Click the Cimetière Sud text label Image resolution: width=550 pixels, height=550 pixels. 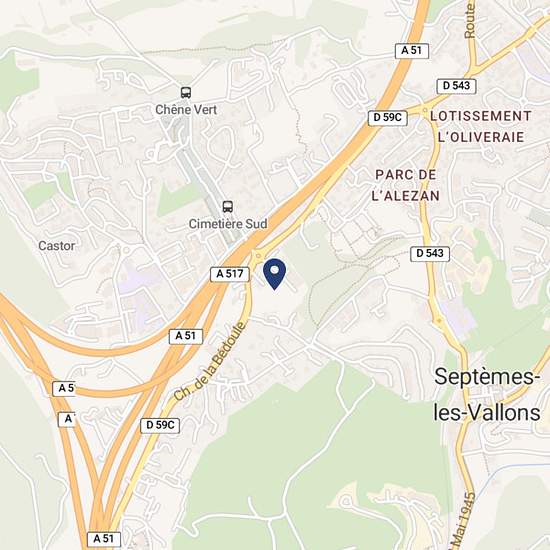[228, 224]
